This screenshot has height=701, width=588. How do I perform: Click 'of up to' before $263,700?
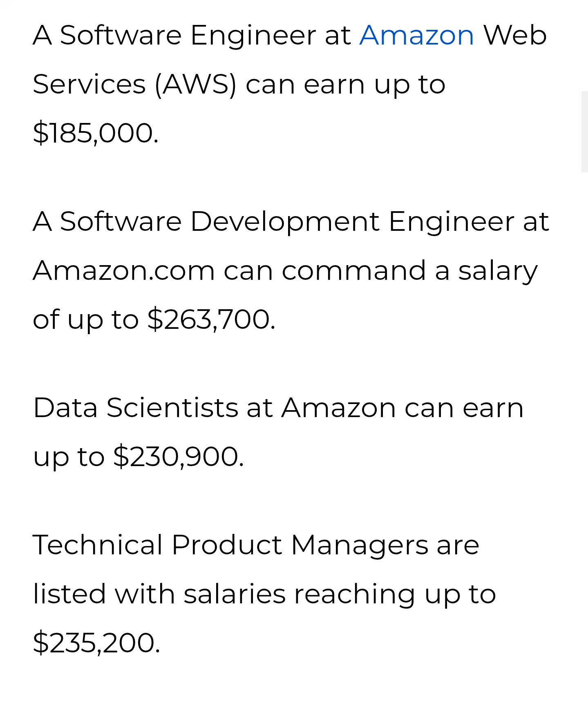pyautogui.click(x=86, y=320)
